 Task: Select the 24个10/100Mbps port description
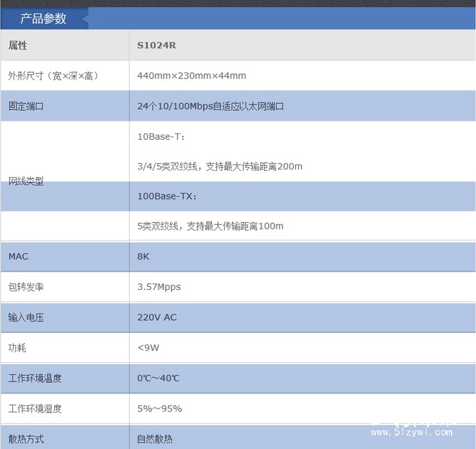(211, 106)
